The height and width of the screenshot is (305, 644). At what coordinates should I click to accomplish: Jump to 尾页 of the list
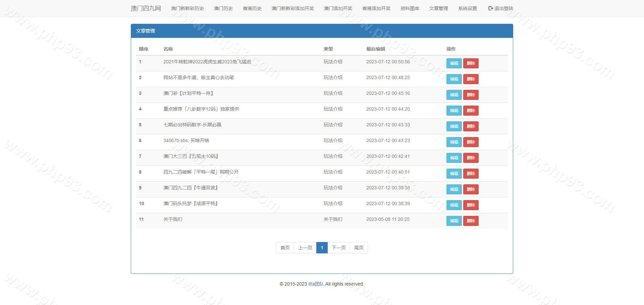pyautogui.click(x=359, y=248)
